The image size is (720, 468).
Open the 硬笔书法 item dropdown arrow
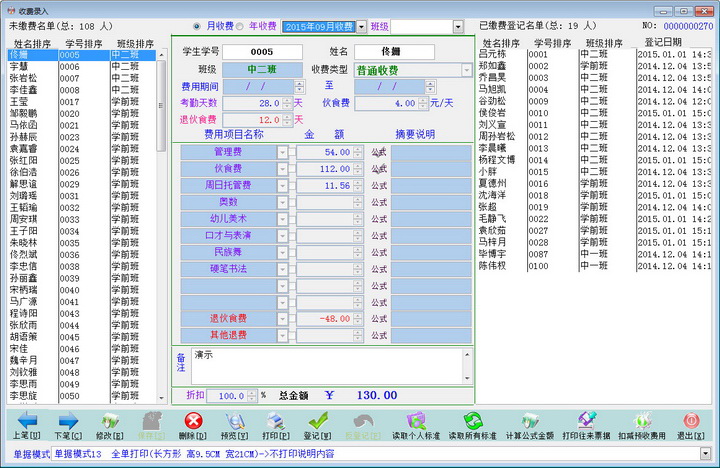click(x=282, y=269)
